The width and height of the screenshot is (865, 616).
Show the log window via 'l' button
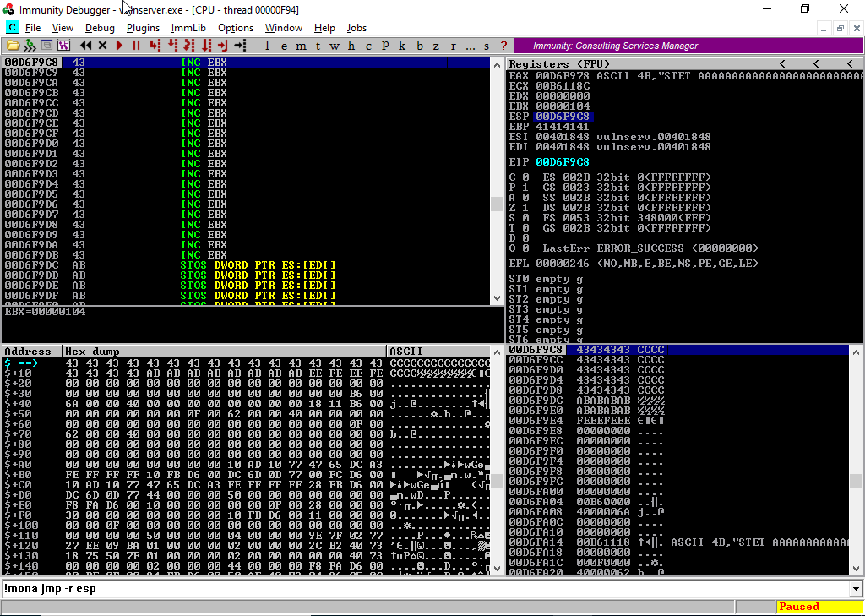pyautogui.click(x=267, y=46)
